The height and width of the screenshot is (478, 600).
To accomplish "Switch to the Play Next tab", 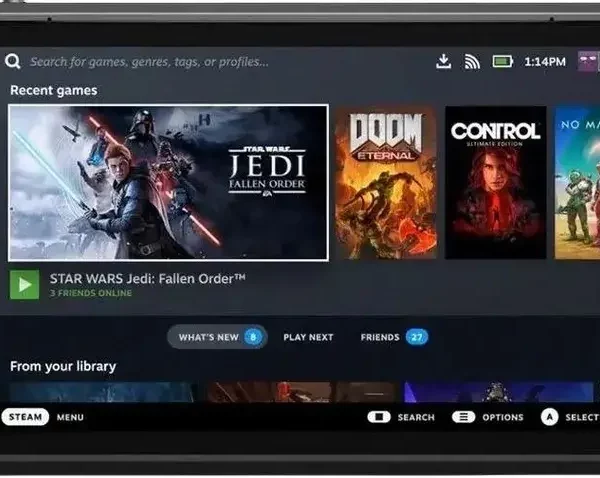I will click(x=308, y=337).
